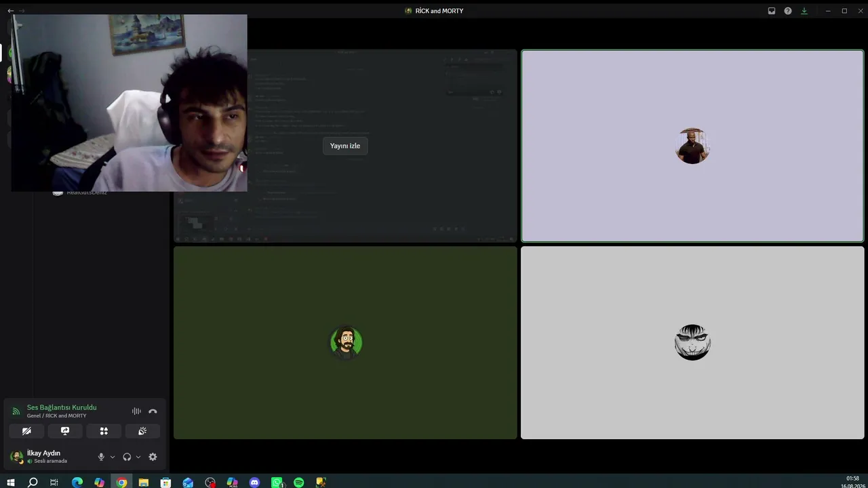Open the Discord inbox icon
This screenshot has height=488, width=868.
[x=772, y=11]
